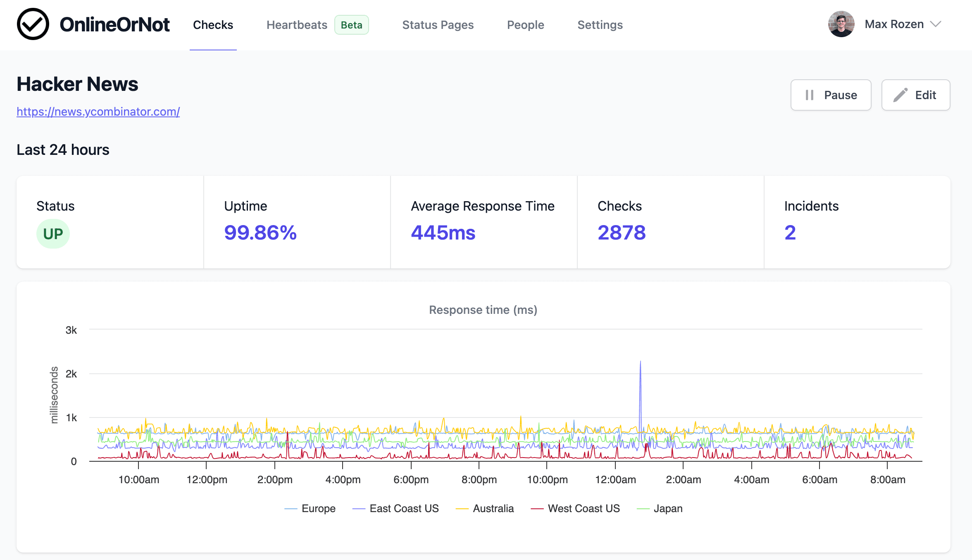
Task: Open the People tab
Action: coord(525,25)
